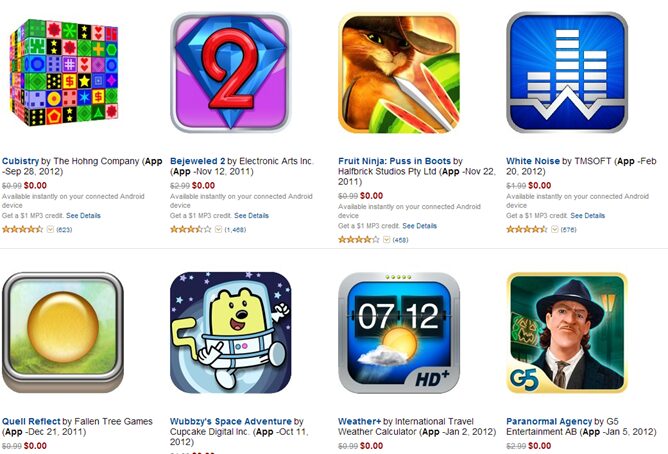The width and height of the screenshot is (668, 454).
Task: Open the Bejeweled 2 title link
Action: [197, 161]
